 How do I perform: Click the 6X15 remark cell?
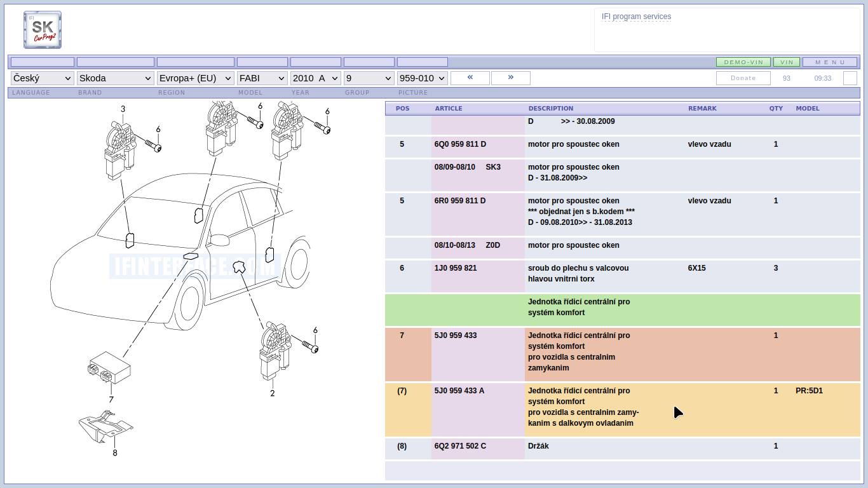tap(697, 268)
